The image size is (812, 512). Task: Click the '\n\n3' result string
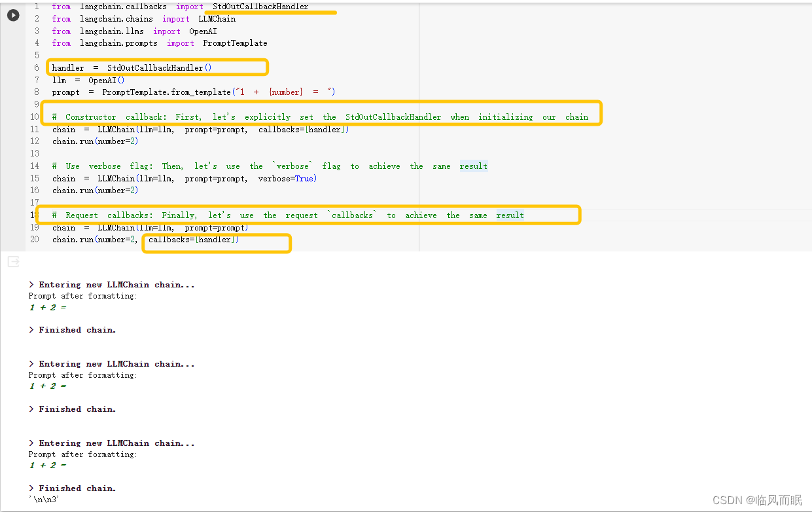click(x=45, y=500)
